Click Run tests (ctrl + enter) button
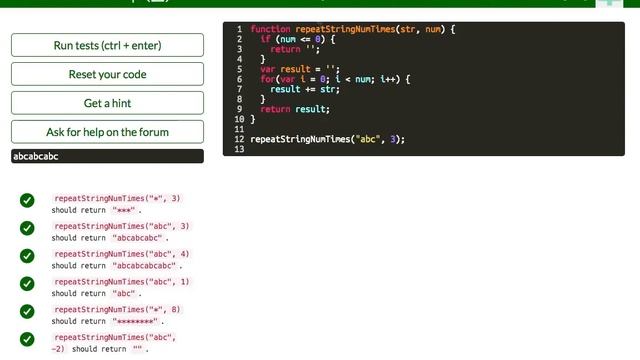Screen dimensions: 640x360 (x=107, y=45)
